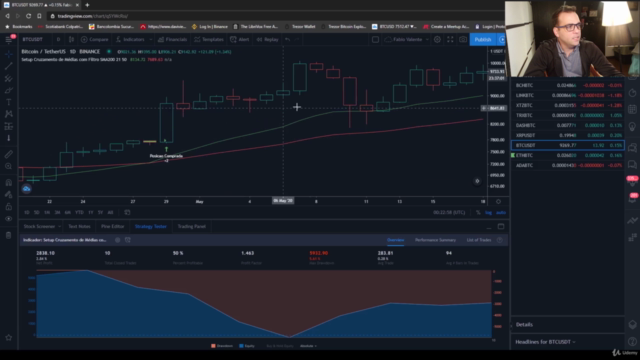Select the text annotation tool

click(x=9, y=102)
